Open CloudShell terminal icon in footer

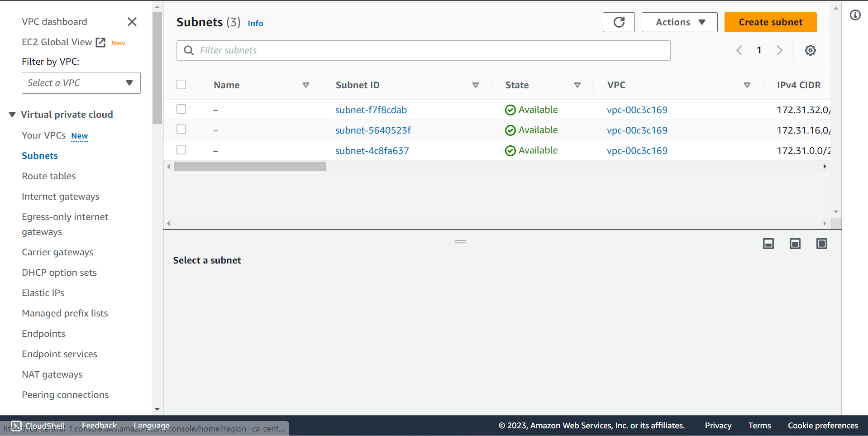(16, 426)
